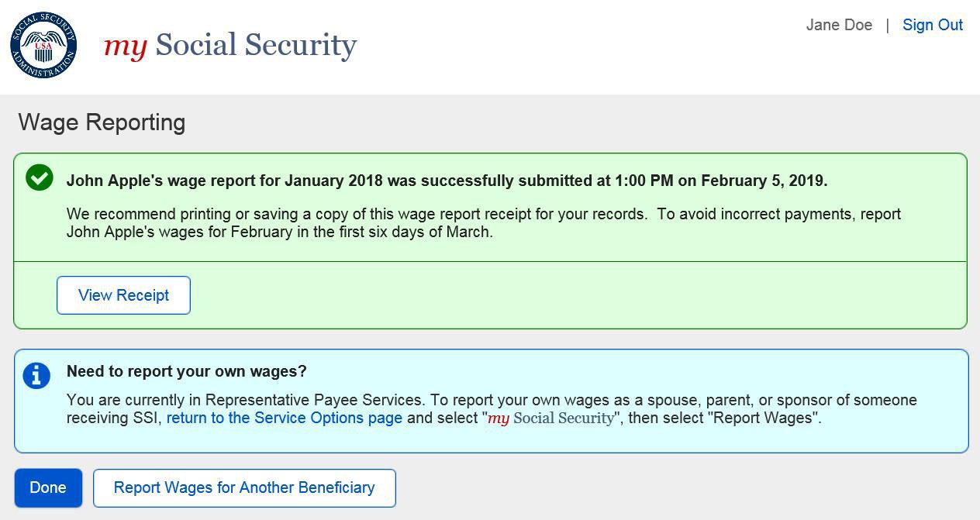Click the blue information circle icon

pos(36,375)
